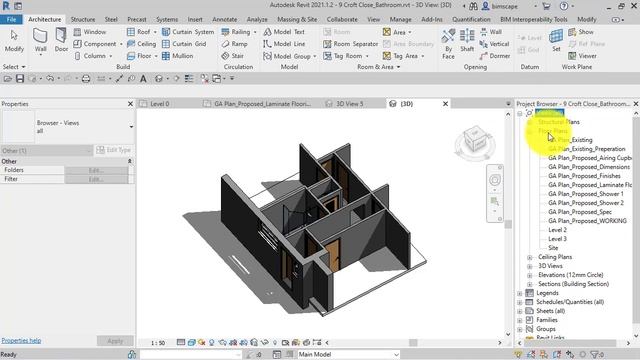Select the By Face opening tool
The image size is (640, 360).
[448, 44]
